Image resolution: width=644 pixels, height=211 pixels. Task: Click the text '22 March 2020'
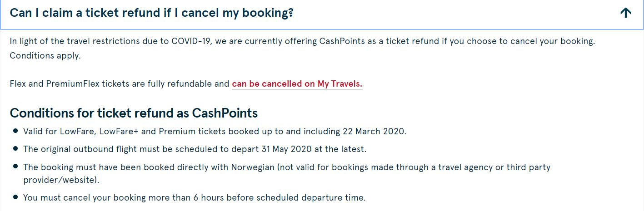point(374,132)
